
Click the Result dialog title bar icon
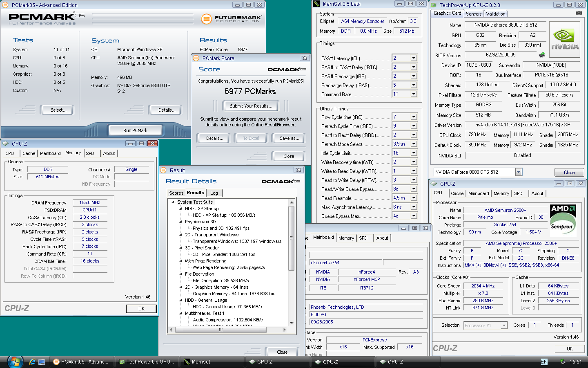point(163,170)
